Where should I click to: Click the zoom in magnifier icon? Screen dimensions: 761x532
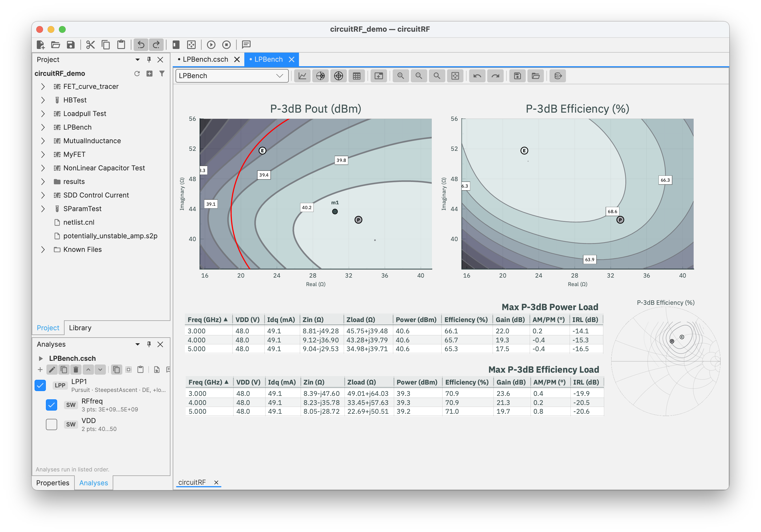(x=401, y=76)
